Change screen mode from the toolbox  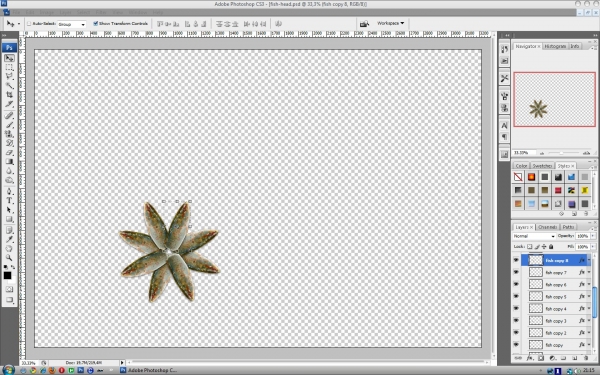9,300
